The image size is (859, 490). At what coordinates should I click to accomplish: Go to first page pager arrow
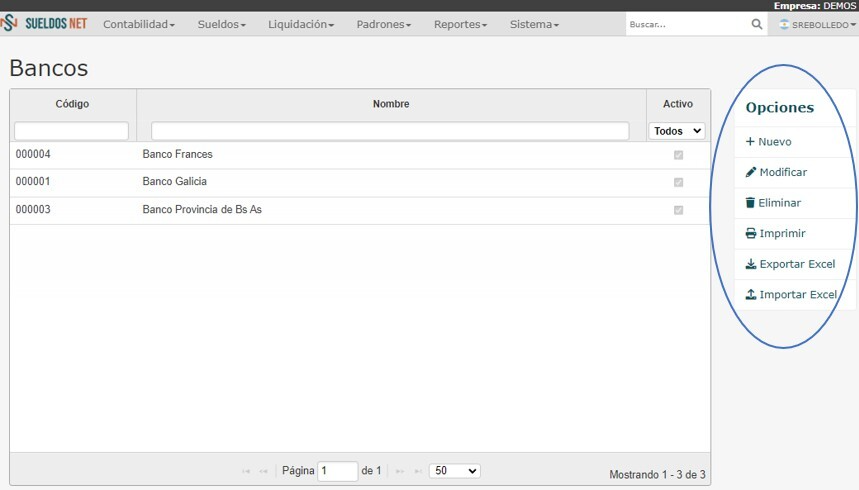click(246, 471)
